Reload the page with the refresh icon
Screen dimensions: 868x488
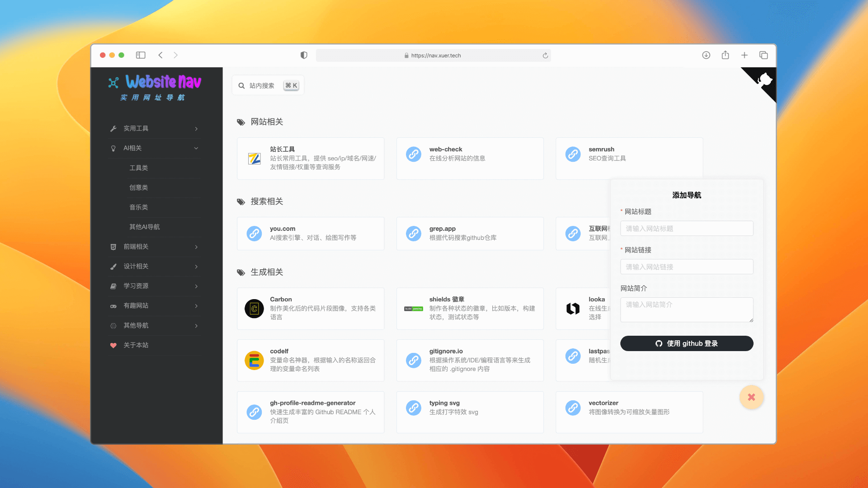[x=545, y=56]
